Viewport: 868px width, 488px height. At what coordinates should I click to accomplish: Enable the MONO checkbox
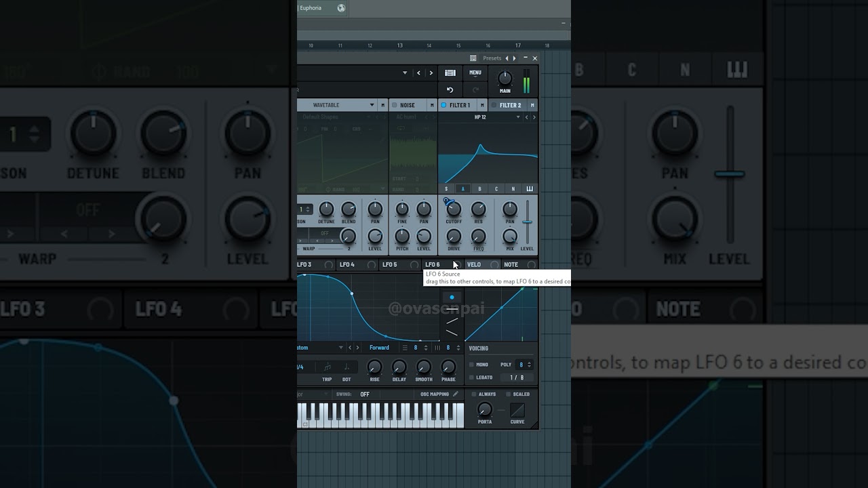(x=472, y=365)
